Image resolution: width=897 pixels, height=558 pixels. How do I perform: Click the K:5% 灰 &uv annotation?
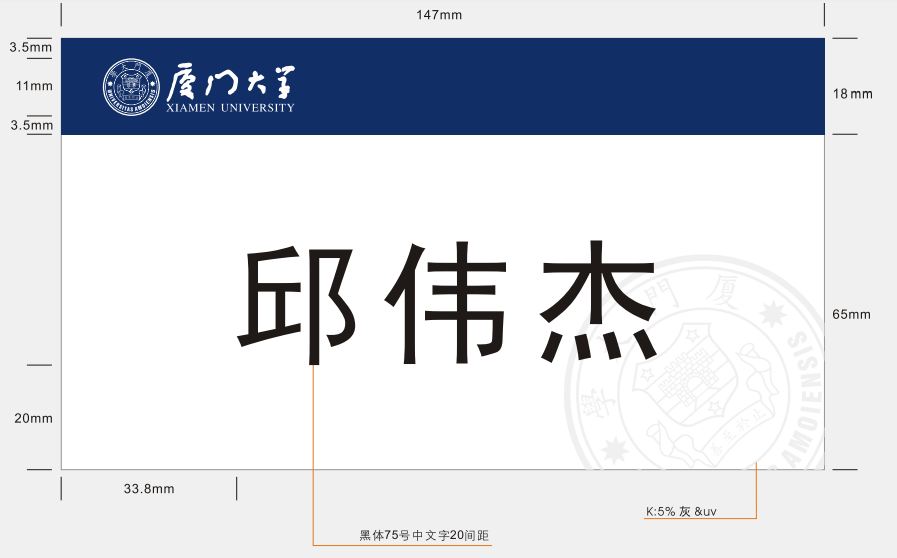pos(681,512)
